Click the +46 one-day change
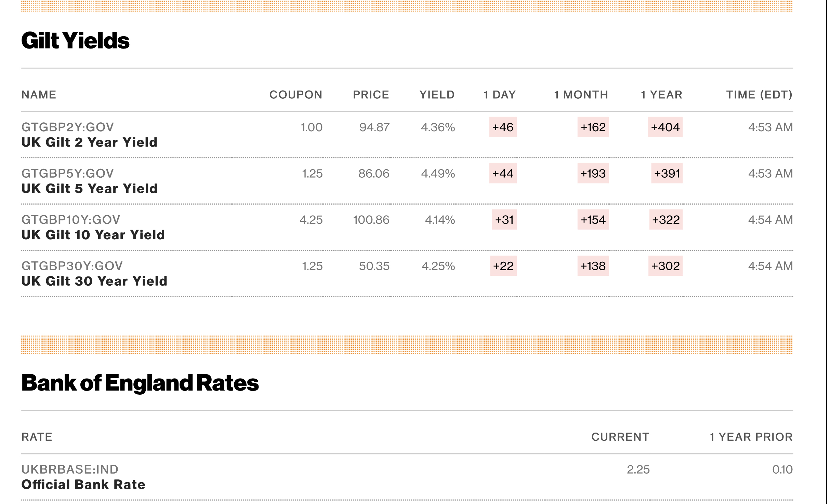This screenshot has height=504, width=830. tap(503, 127)
